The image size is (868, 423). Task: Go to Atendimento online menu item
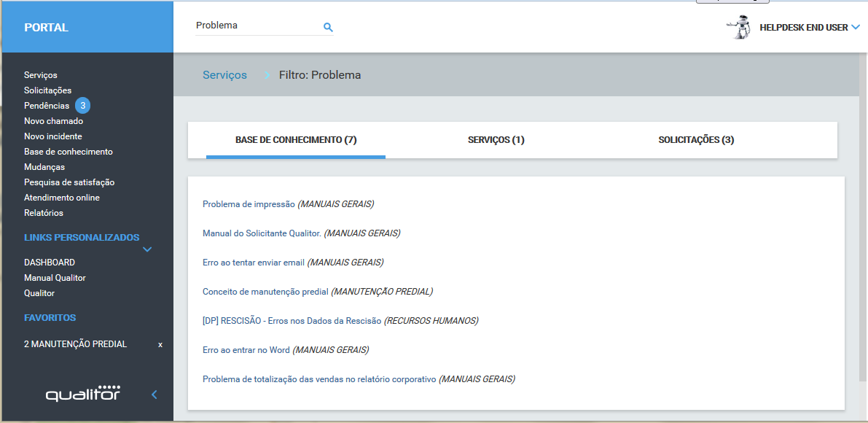tap(61, 198)
